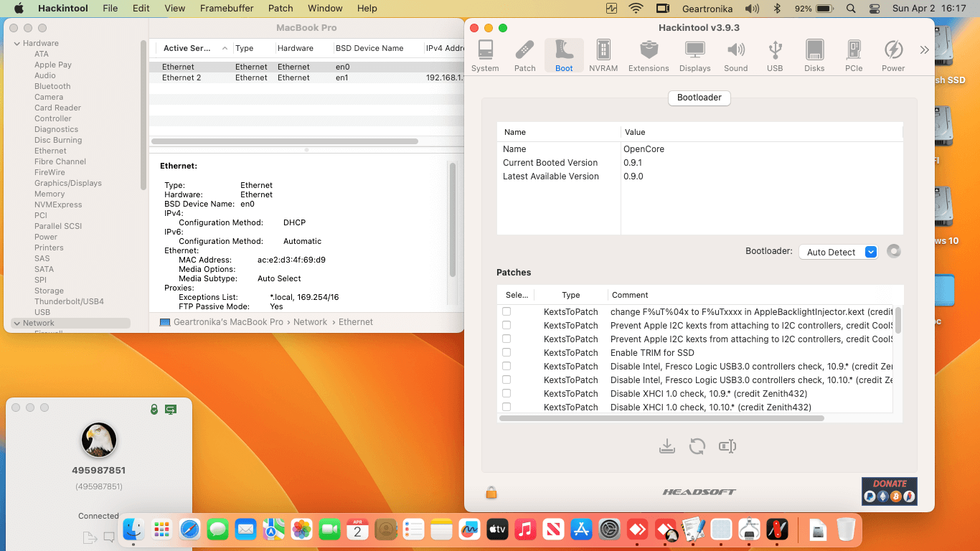Open the Framebuffer menu
The image size is (980, 551).
(x=227, y=9)
